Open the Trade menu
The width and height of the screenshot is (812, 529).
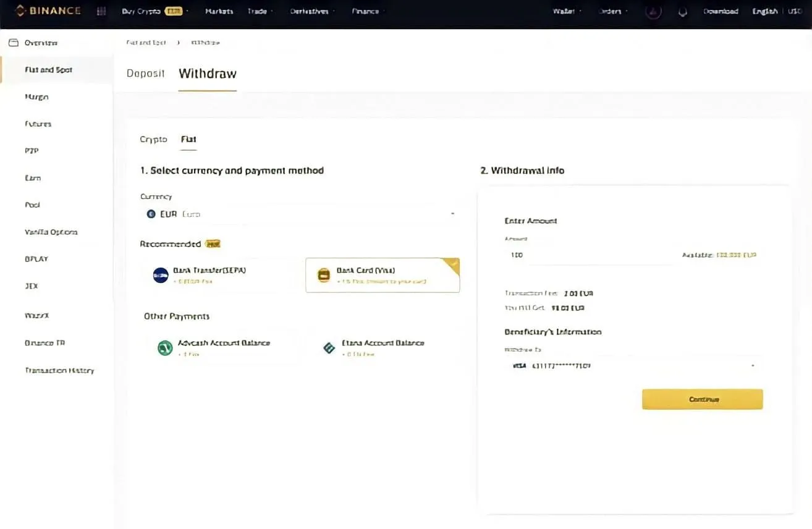pos(260,11)
